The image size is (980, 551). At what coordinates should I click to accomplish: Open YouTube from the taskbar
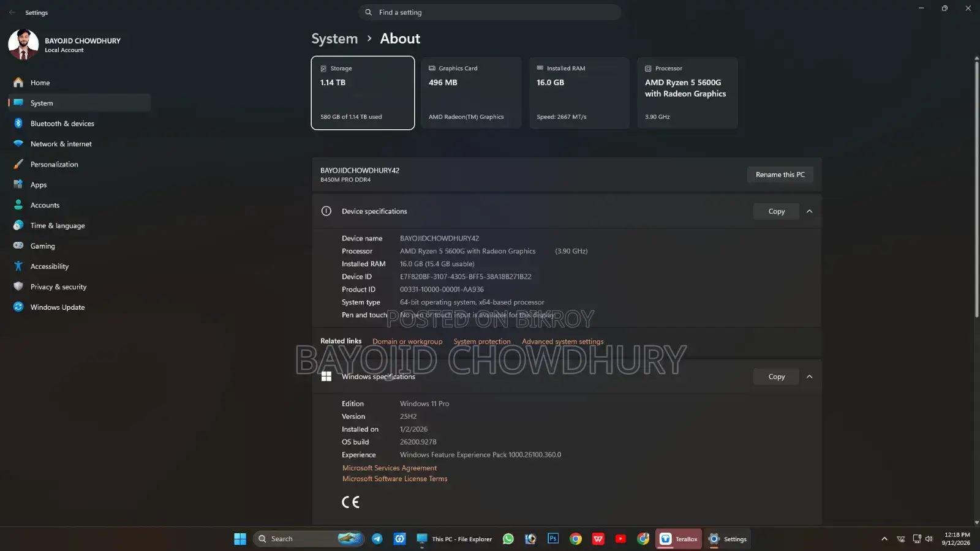click(x=620, y=539)
